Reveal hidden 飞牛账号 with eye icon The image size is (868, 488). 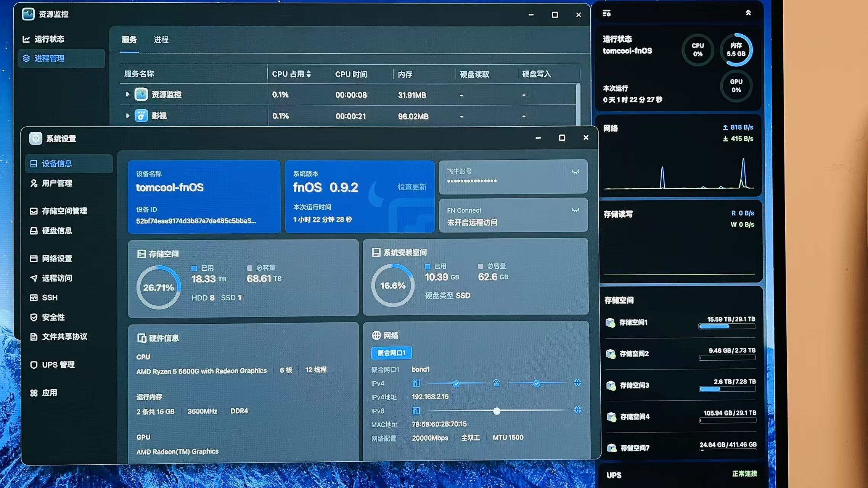pyautogui.click(x=575, y=172)
